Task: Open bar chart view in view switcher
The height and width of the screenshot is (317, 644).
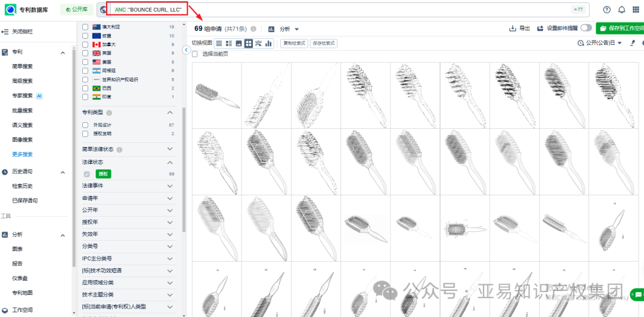Action: [x=268, y=43]
